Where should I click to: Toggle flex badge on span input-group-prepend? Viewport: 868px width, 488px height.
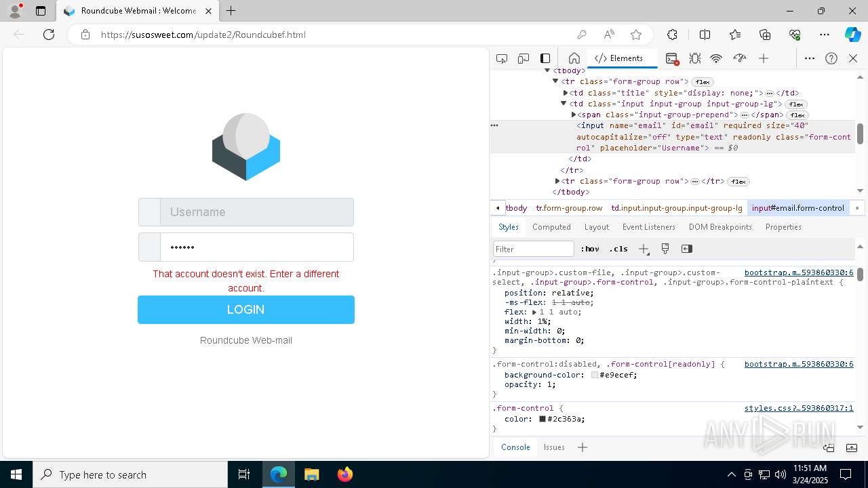pyautogui.click(x=797, y=115)
